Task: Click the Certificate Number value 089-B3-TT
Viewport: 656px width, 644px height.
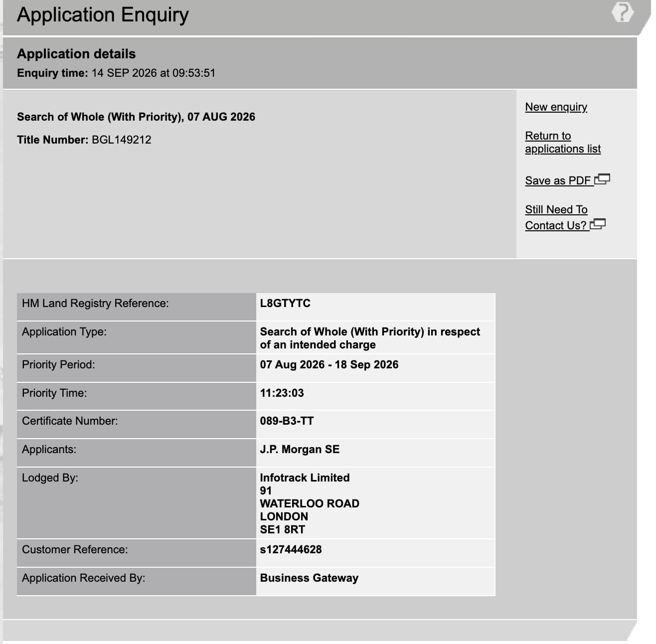Action: [x=287, y=421]
